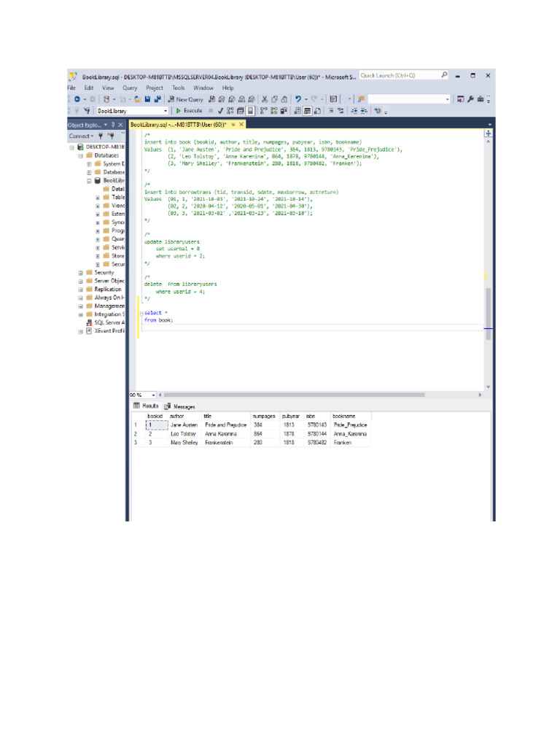Click the Save All icon
This screenshot has width=560, height=747.
click(157, 99)
